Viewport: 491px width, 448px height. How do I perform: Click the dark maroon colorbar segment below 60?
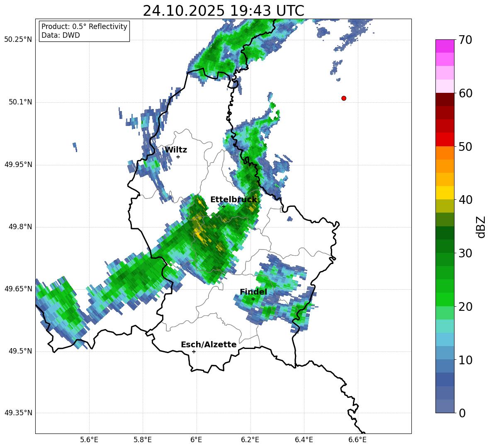click(445, 99)
